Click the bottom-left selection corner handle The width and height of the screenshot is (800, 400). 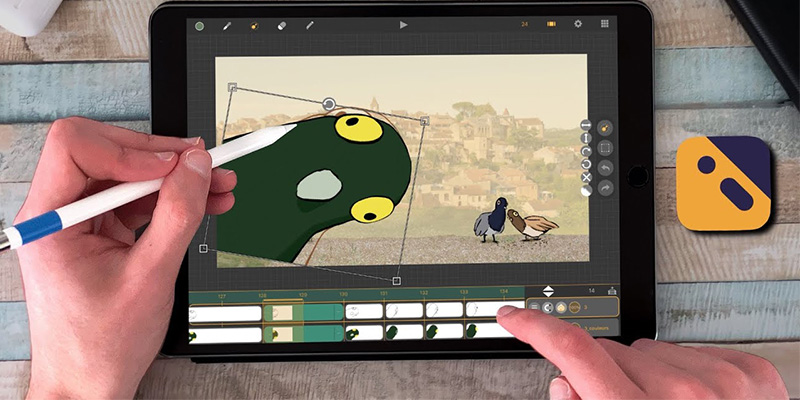[x=203, y=248]
